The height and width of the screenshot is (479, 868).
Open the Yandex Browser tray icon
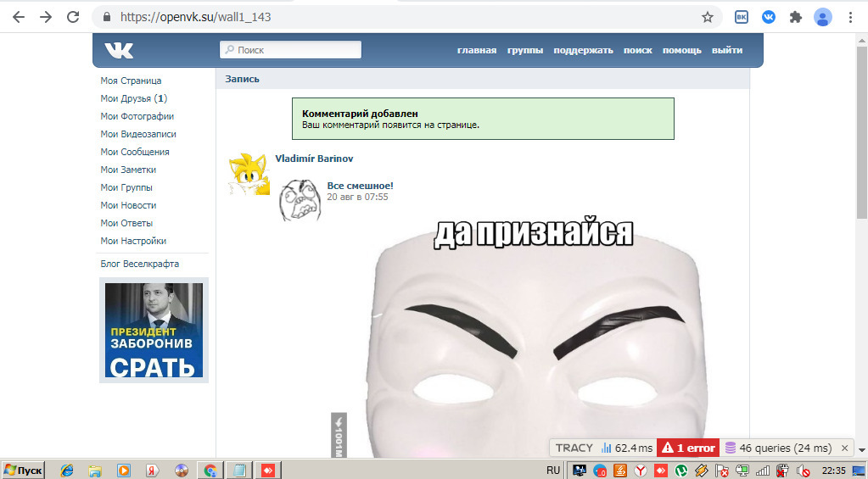tap(640, 471)
